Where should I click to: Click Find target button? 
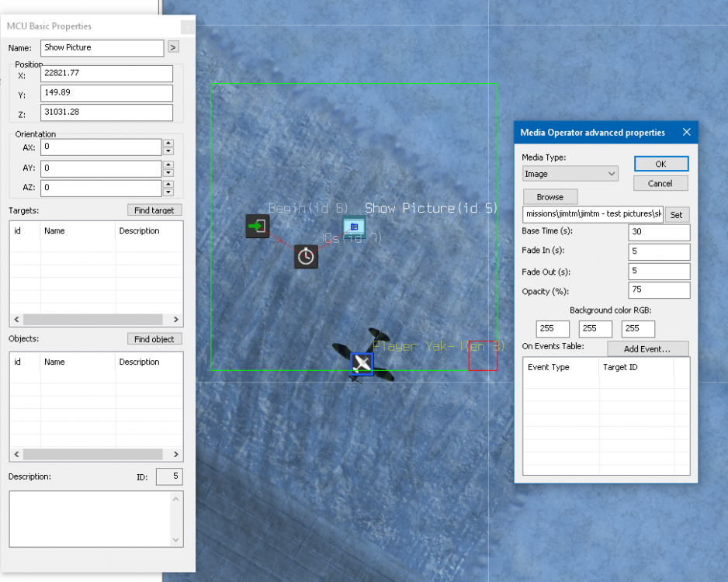click(x=155, y=210)
